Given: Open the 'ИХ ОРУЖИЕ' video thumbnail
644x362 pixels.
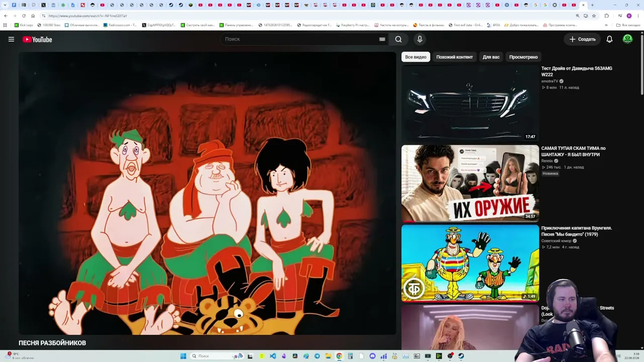Looking at the screenshot, I should coord(470,184).
